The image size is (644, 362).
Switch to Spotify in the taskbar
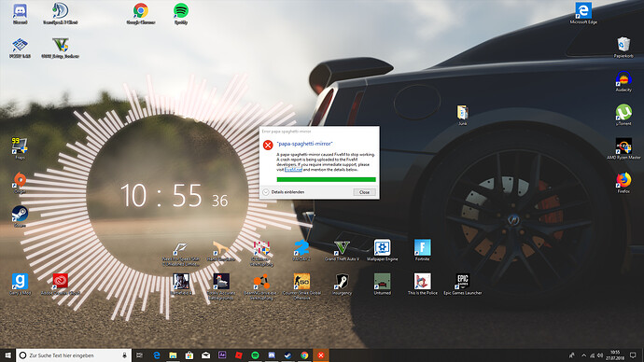(255, 355)
